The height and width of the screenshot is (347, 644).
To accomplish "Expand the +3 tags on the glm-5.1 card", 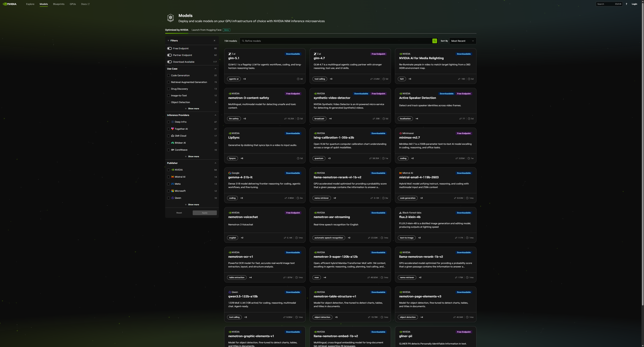I will tap(245, 79).
